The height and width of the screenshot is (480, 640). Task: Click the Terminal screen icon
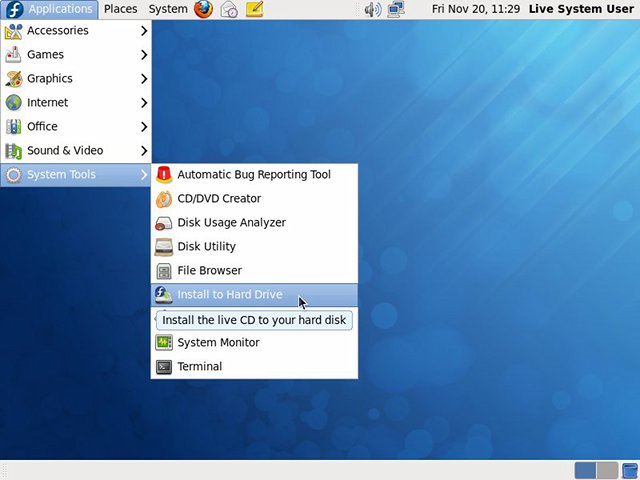pyautogui.click(x=164, y=367)
